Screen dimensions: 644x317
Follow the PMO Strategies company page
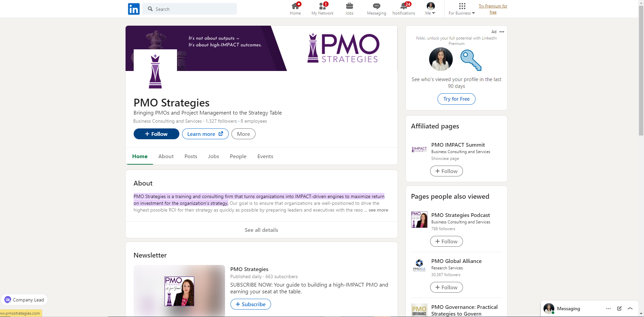pyautogui.click(x=156, y=134)
